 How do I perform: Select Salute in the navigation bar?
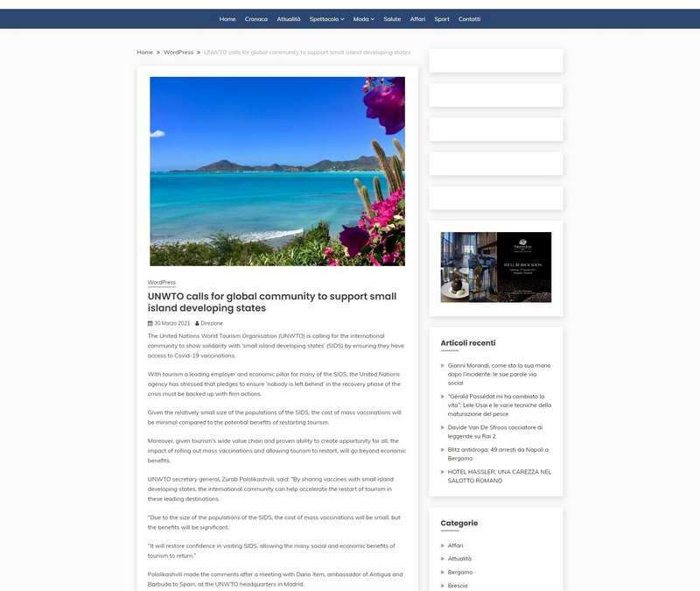(392, 17)
